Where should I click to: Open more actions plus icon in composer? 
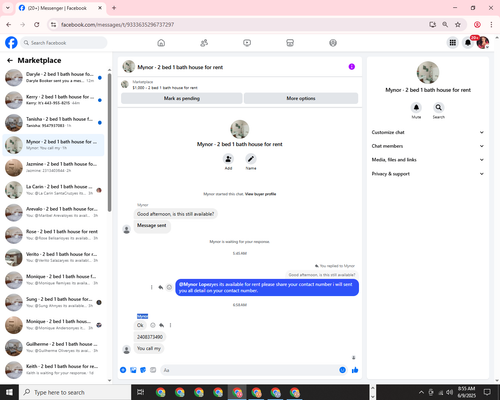pos(123,370)
